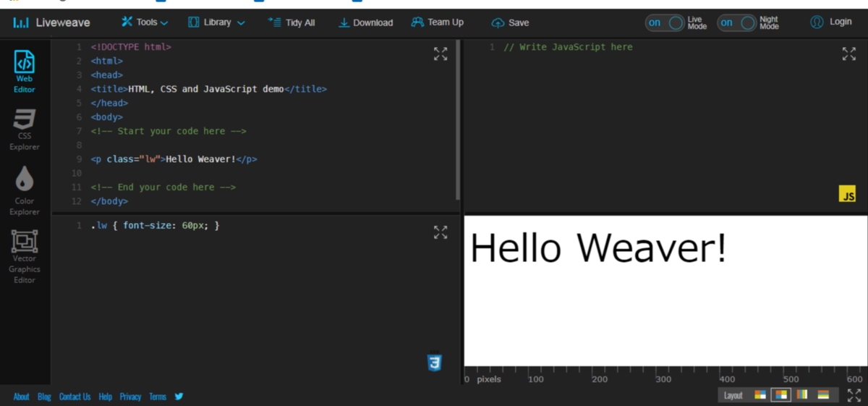Click the .lw font-size CSS line
The height and width of the screenshot is (406, 868).
[155, 226]
